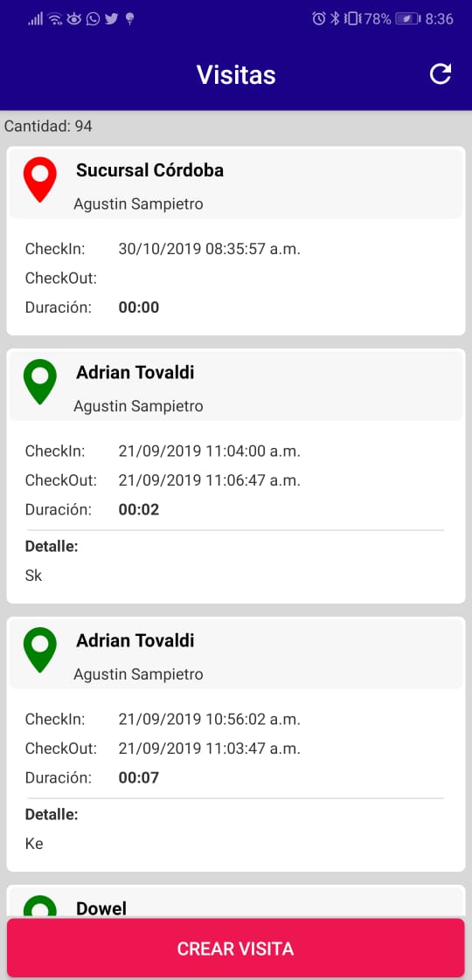Tap Detalle text Ke

[x=34, y=844]
